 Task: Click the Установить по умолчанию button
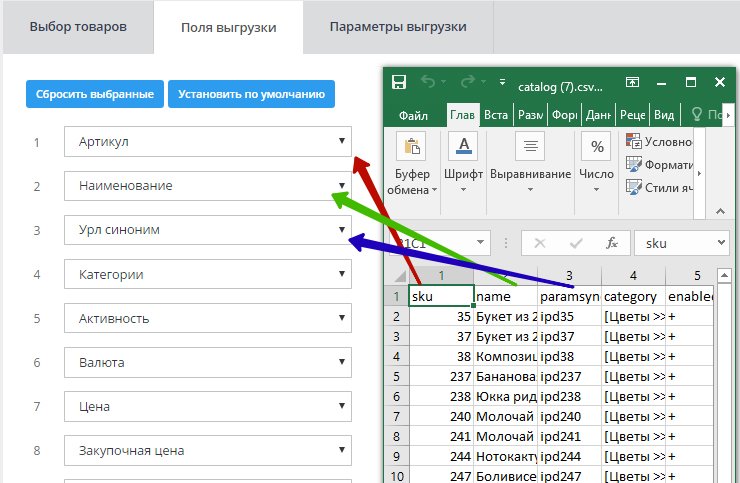tap(251, 95)
